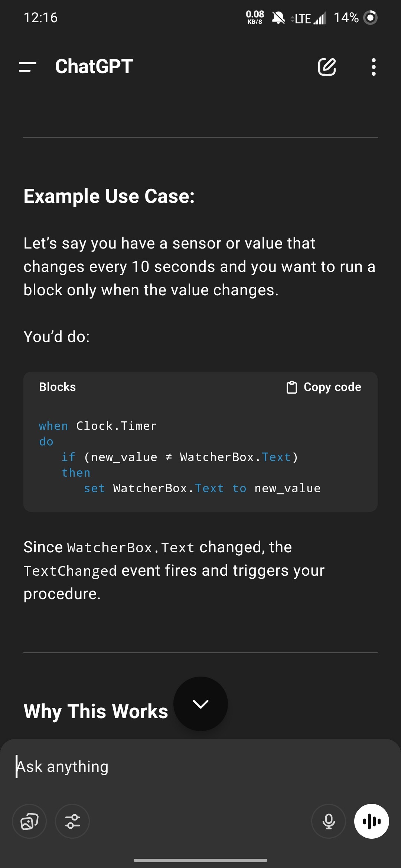Start voice mode with waveform button
The width and height of the screenshot is (401, 868).
(372, 821)
